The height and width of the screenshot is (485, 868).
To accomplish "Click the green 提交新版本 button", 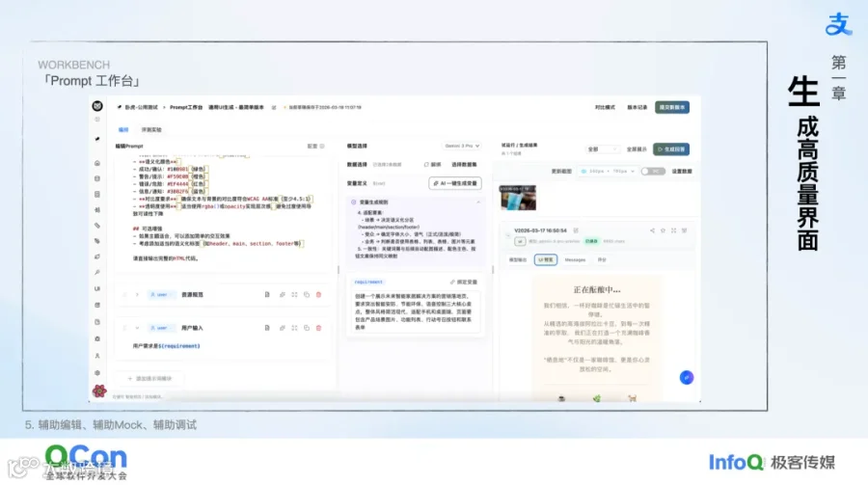I will point(672,107).
